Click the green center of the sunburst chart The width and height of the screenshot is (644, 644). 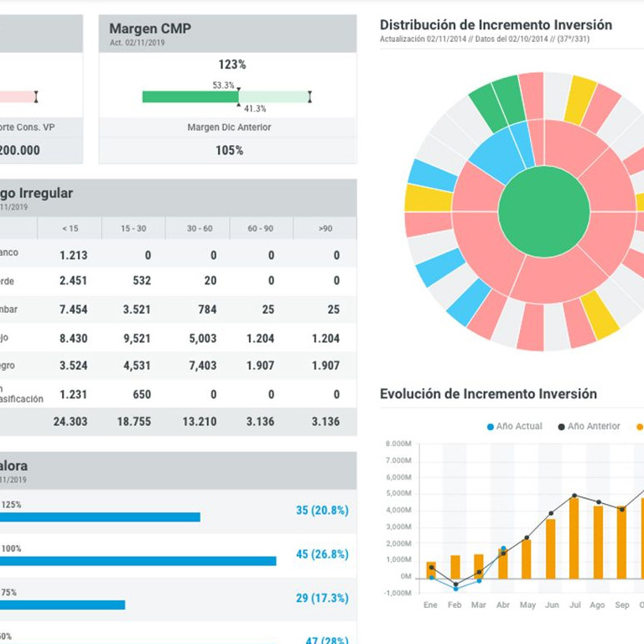tap(543, 211)
